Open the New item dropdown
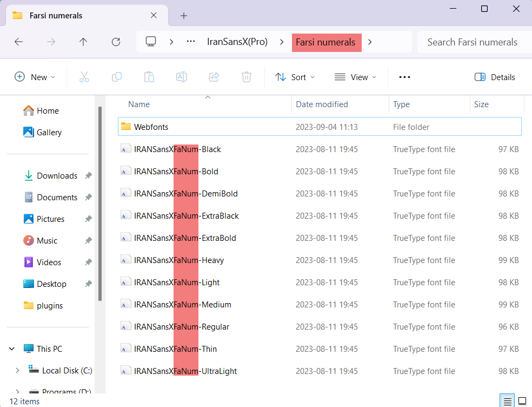The width and height of the screenshot is (532, 407). coord(35,77)
